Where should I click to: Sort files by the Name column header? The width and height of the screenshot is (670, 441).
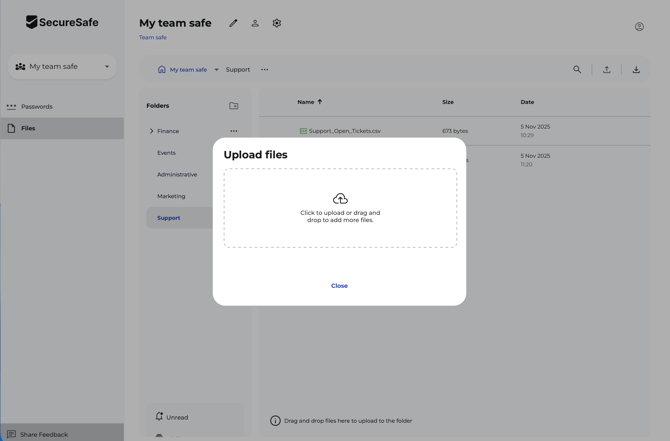click(306, 102)
